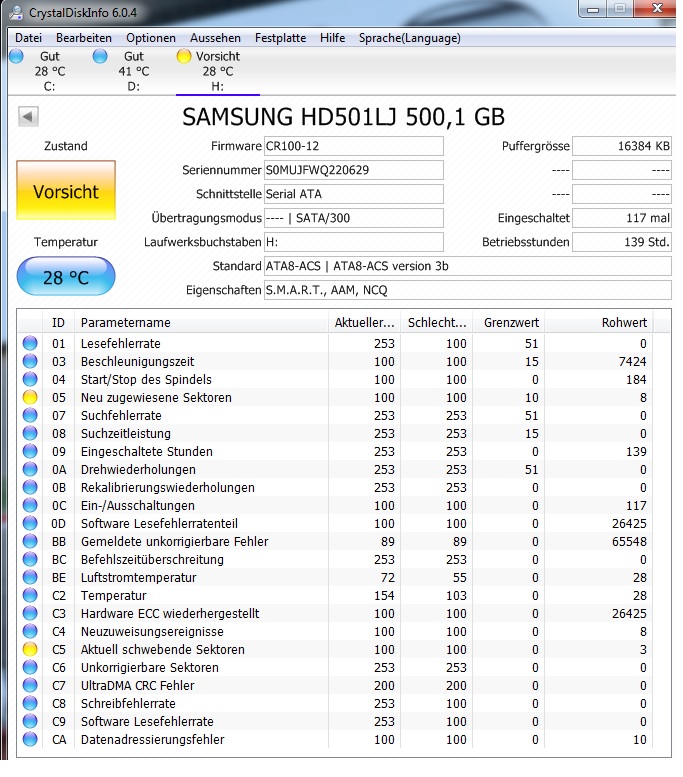Click the yellow Vorsicht health status button
Screen dimensions: 683x777
click(x=66, y=191)
